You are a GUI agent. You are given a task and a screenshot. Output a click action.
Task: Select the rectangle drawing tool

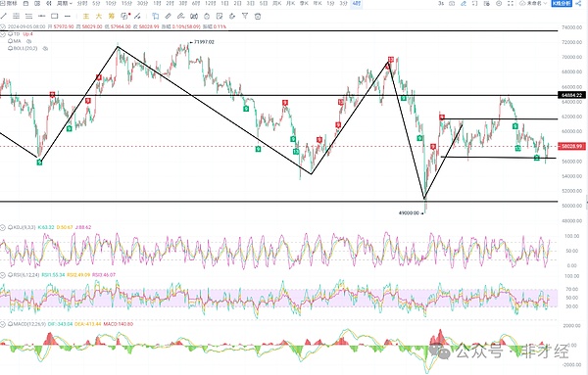pyautogui.click(x=54, y=16)
